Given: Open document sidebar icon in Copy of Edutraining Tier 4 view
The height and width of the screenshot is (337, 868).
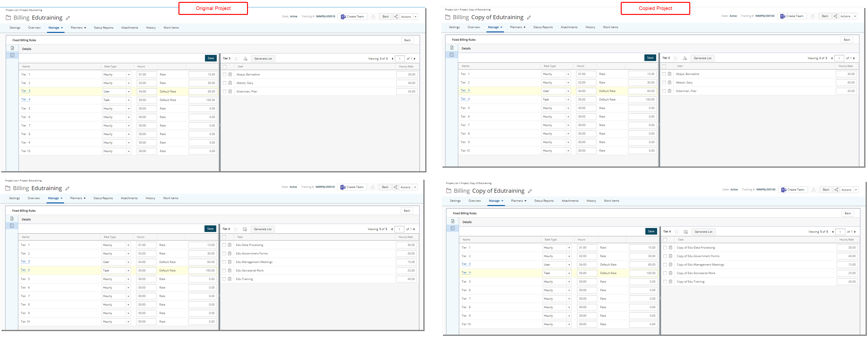Looking at the screenshot, I should pos(453,221).
